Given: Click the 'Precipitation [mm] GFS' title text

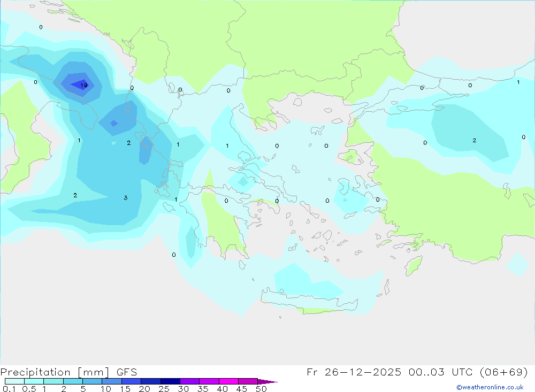Looking at the screenshot, I should 68,372.
